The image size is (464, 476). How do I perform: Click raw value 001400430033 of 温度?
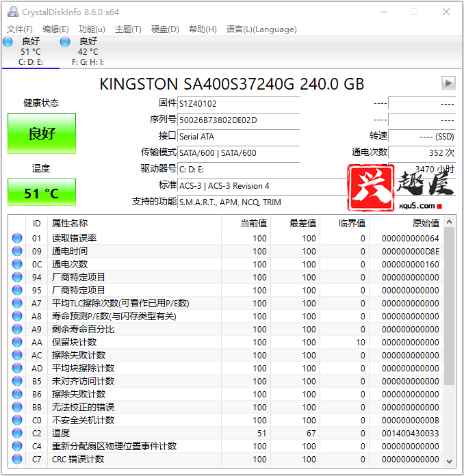click(x=410, y=434)
